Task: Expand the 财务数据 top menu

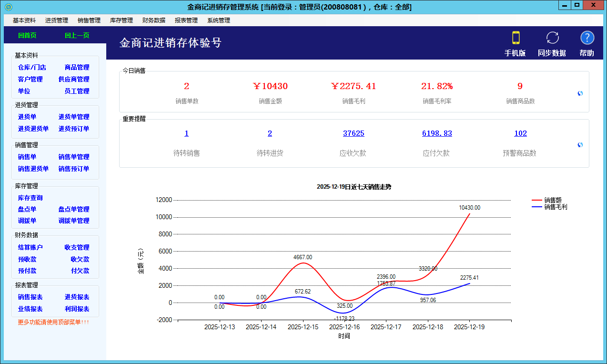Action: click(154, 20)
